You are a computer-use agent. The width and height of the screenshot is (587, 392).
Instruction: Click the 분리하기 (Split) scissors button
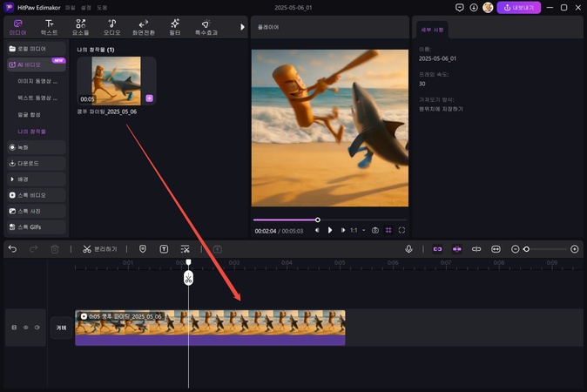(100, 249)
